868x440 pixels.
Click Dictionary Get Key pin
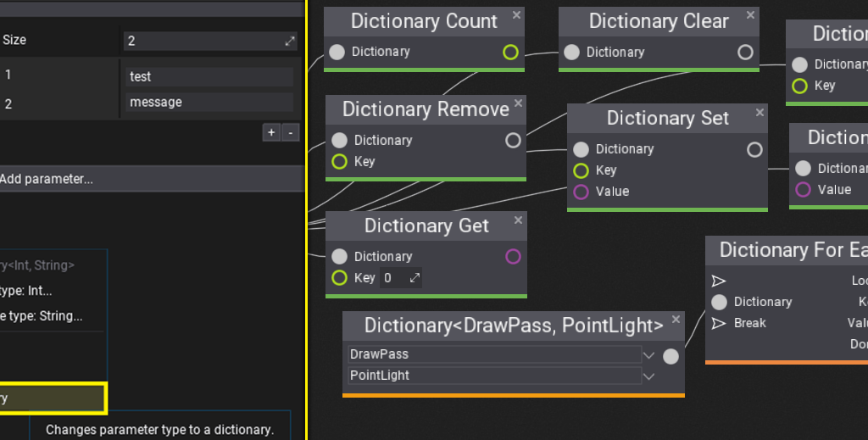click(339, 278)
